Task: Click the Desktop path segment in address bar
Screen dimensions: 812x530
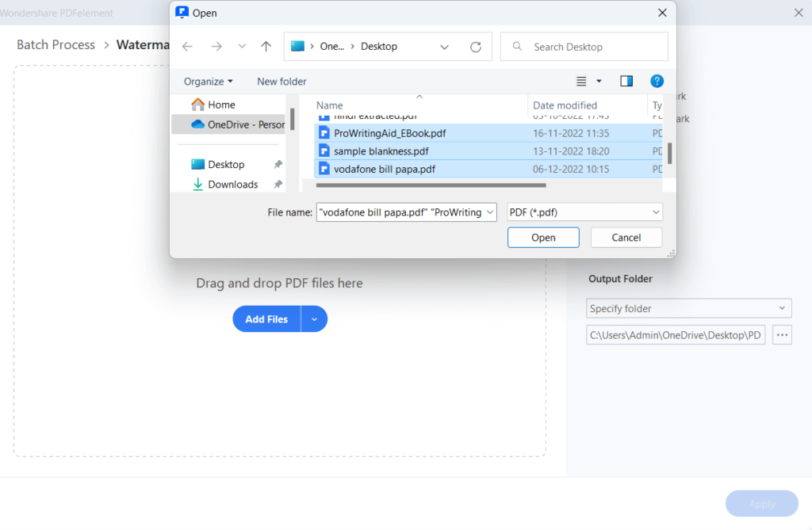Action: pyautogui.click(x=379, y=47)
